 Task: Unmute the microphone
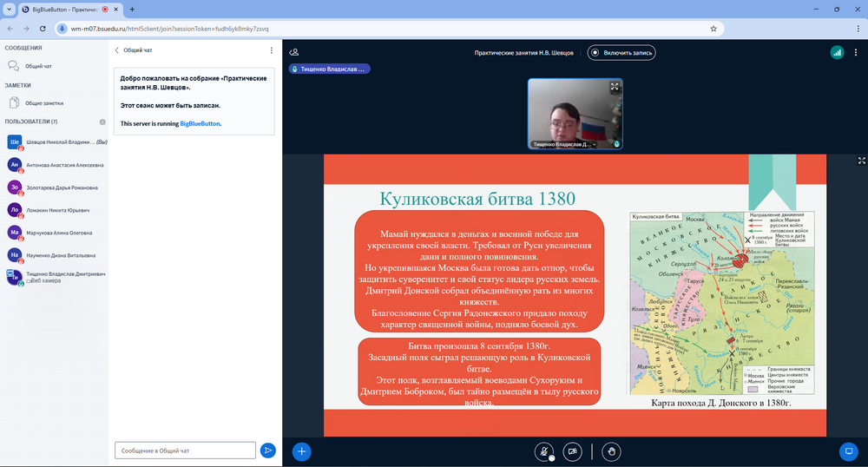[544, 451]
